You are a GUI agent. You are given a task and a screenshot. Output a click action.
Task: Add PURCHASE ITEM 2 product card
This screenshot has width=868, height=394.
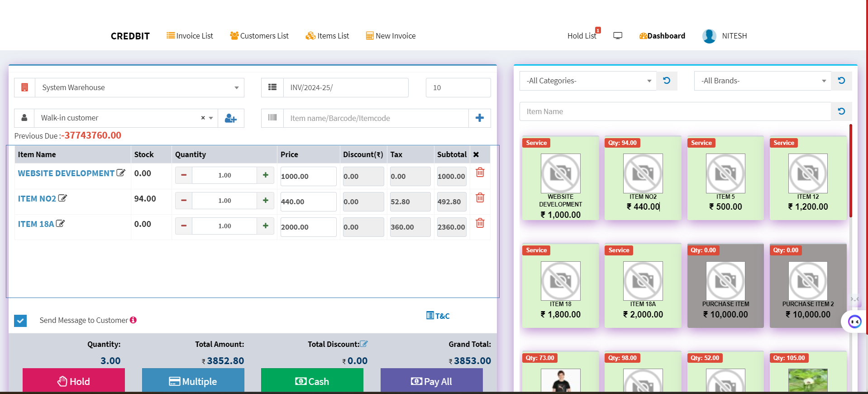coord(808,285)
